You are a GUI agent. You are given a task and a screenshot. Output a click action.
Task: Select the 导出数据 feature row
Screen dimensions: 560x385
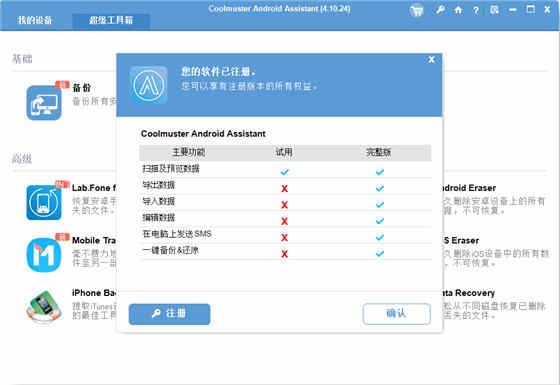tap(285, 186)
